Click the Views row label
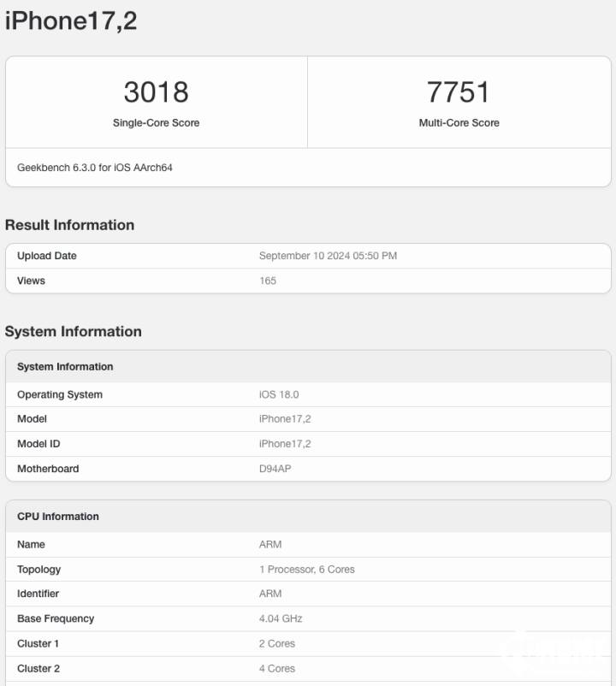This screenshot has height=686, width=616. click(x=31, y=281)
